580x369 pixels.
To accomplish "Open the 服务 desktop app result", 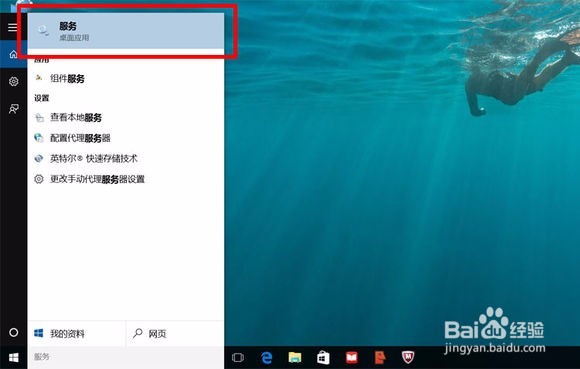I will (126, 31).
